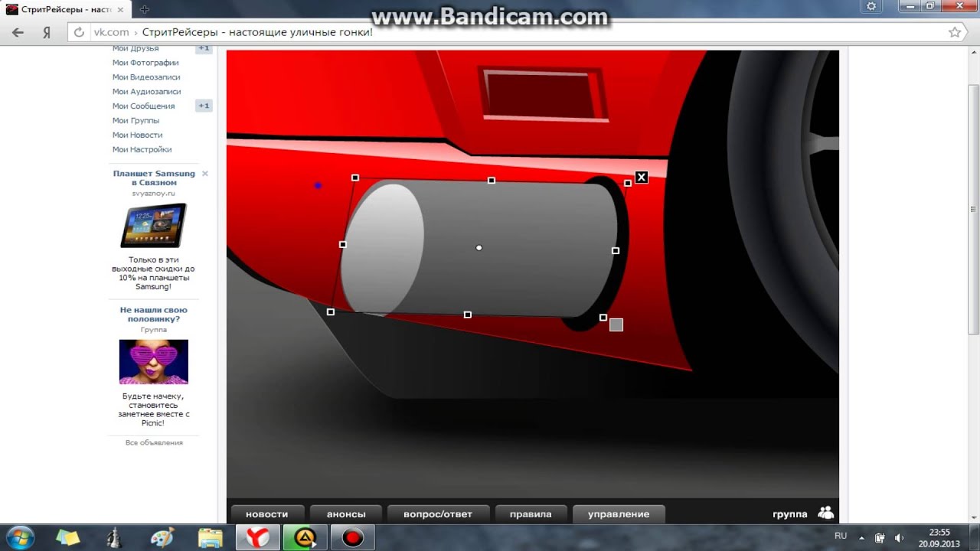Open Мои Фотографии in the sidebar
The width and height of the screenshot is (980, 551).
coord(145,63)
